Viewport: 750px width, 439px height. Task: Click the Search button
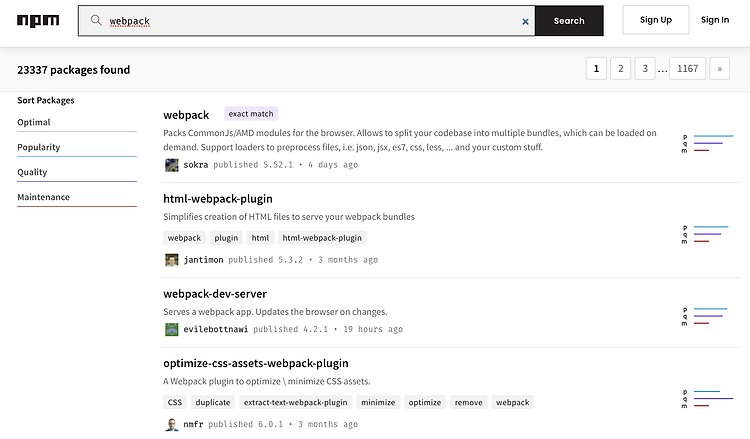569,21
